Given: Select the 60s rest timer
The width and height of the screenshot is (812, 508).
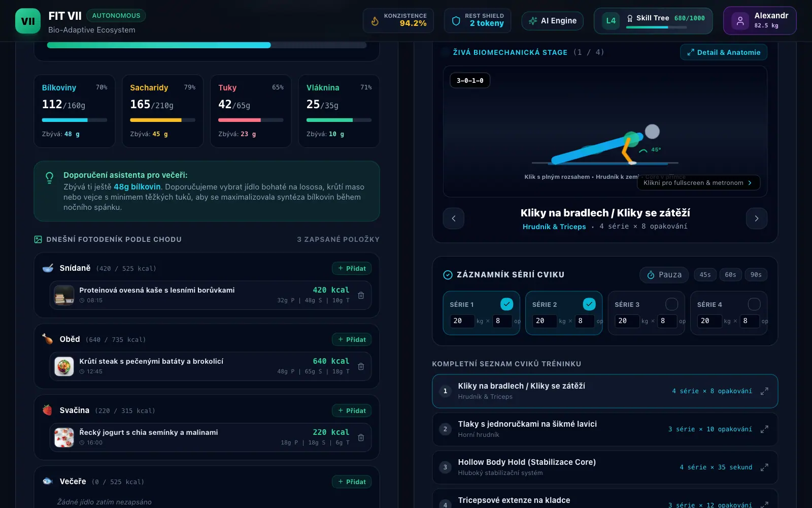Looking at the screenshot, I should [x=731, y=275].
